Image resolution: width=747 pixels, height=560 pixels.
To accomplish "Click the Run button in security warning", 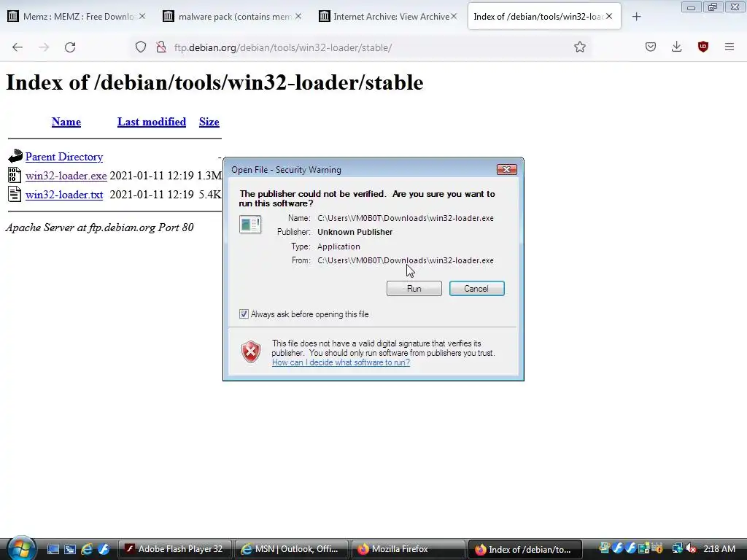I will [414, 289].
